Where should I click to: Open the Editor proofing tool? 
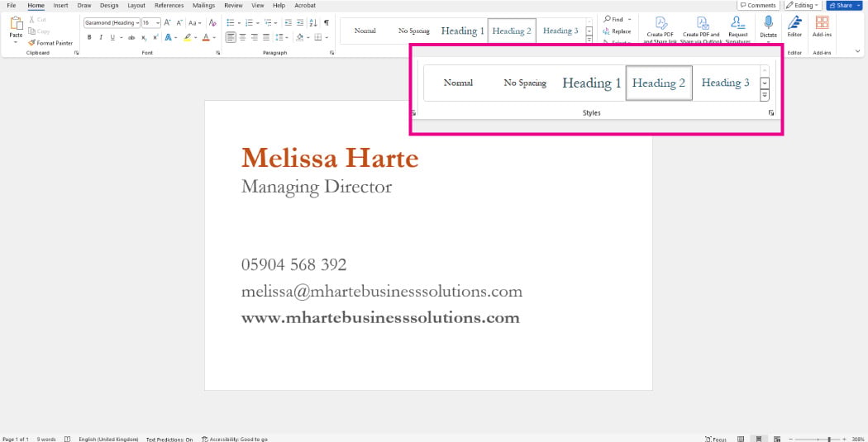[x=794, y=26]
